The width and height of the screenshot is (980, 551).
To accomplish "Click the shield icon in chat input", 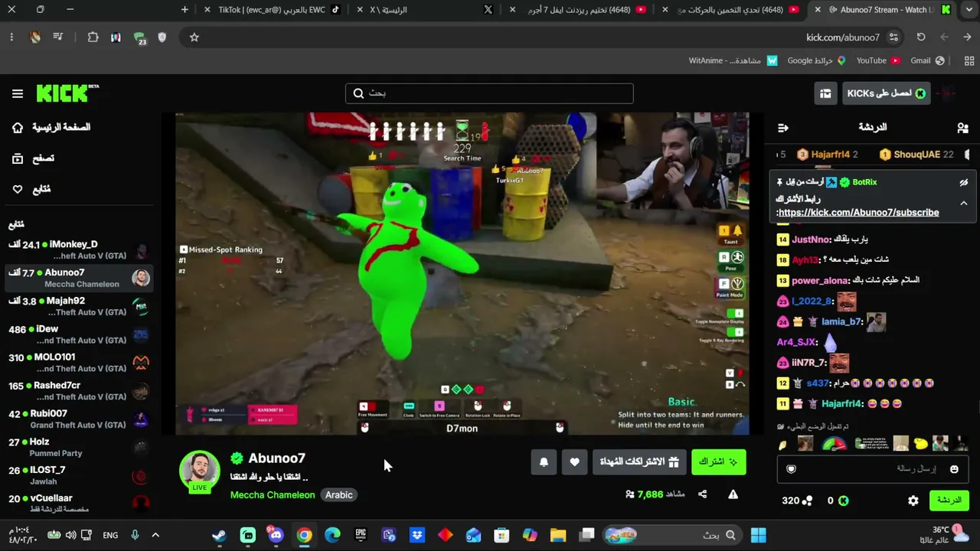I will pos(792,469).
